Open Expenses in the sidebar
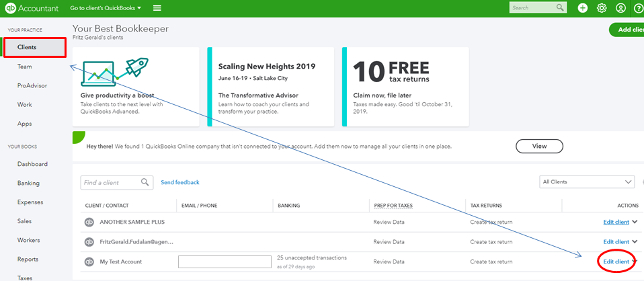The image size is (644, 281). (30, 202)
